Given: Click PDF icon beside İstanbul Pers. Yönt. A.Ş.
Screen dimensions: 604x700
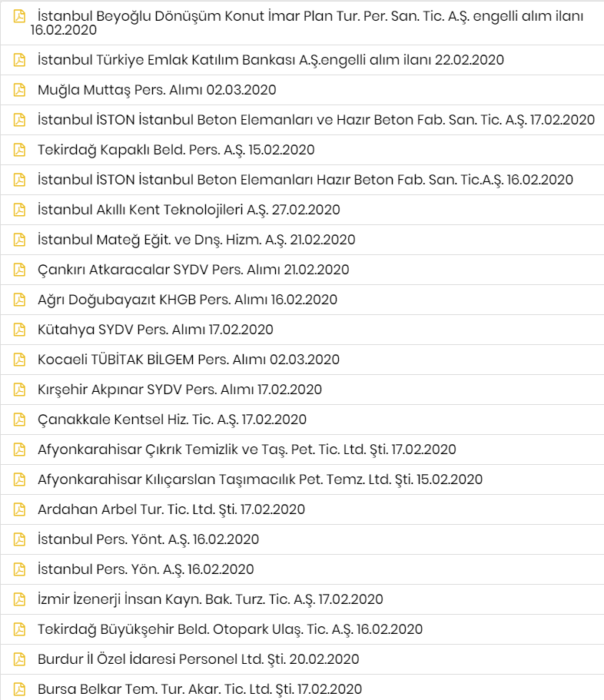Looking at the screenshot, I should (x=19, y=539).
